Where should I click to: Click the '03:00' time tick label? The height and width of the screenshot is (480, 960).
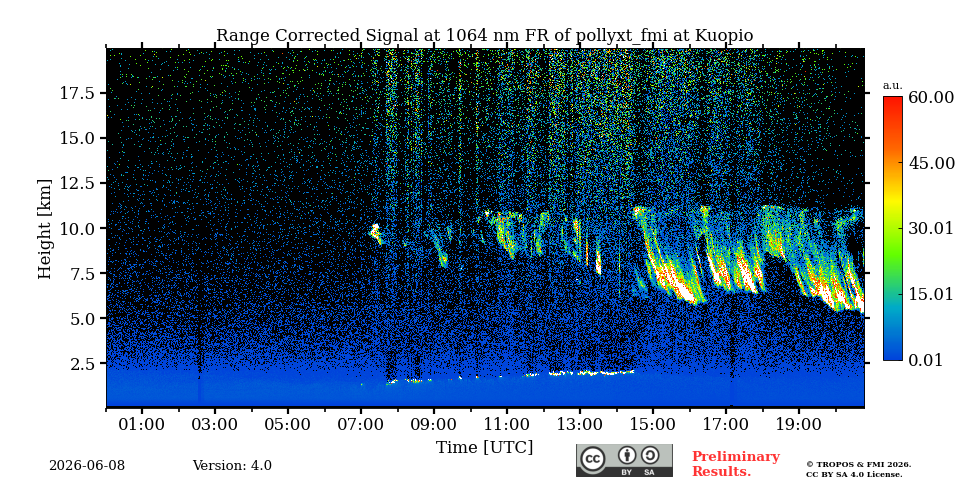pos(215,424)
